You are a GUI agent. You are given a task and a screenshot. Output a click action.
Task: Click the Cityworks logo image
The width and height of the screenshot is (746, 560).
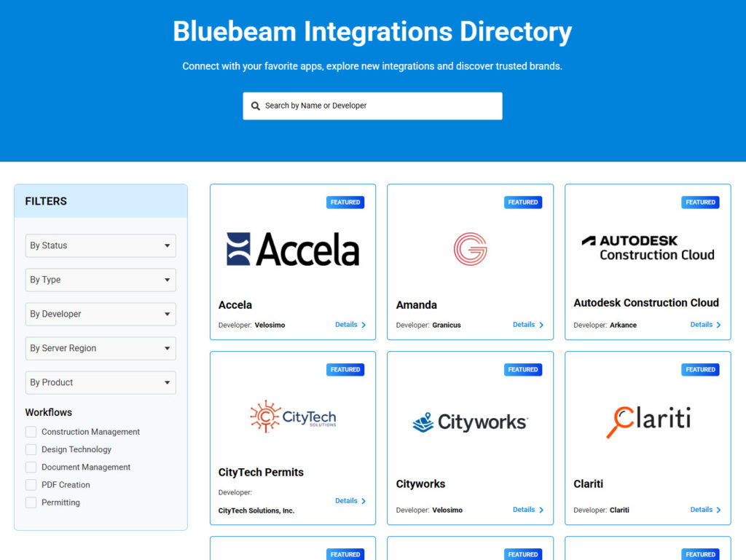click(x=470, y=422)
